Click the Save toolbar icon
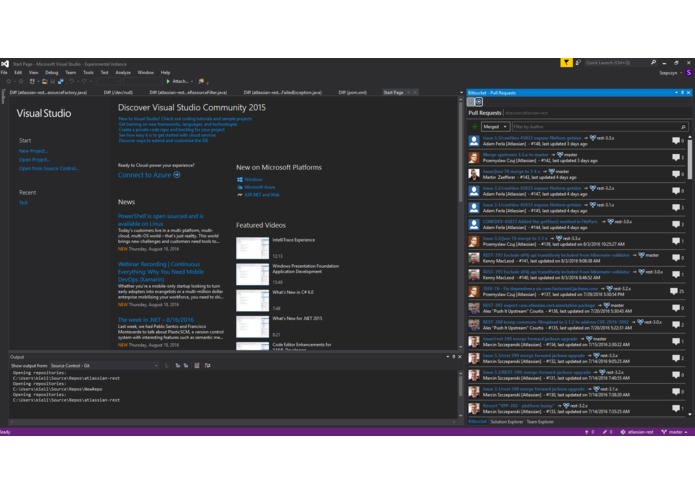 (x=52, y=82)
